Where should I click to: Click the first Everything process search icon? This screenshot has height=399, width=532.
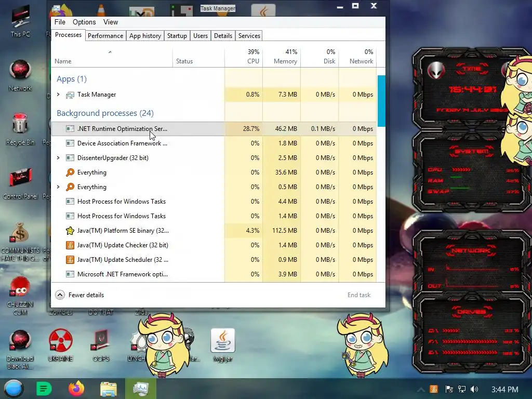(70, 172)
